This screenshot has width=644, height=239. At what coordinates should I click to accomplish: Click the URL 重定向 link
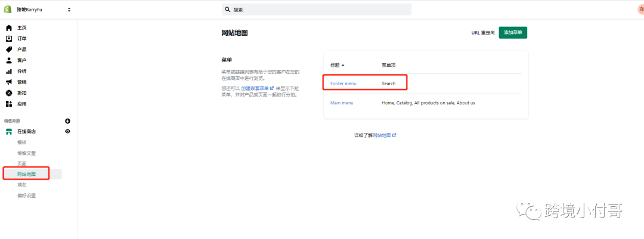point(484,33)
